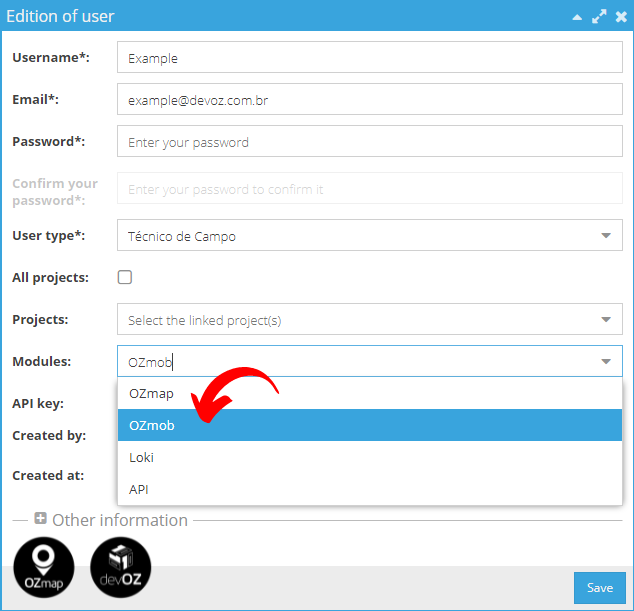Click the Email input field
Image resolution: width=634 pixels, height=611 pixels.
tap(370, 99)
